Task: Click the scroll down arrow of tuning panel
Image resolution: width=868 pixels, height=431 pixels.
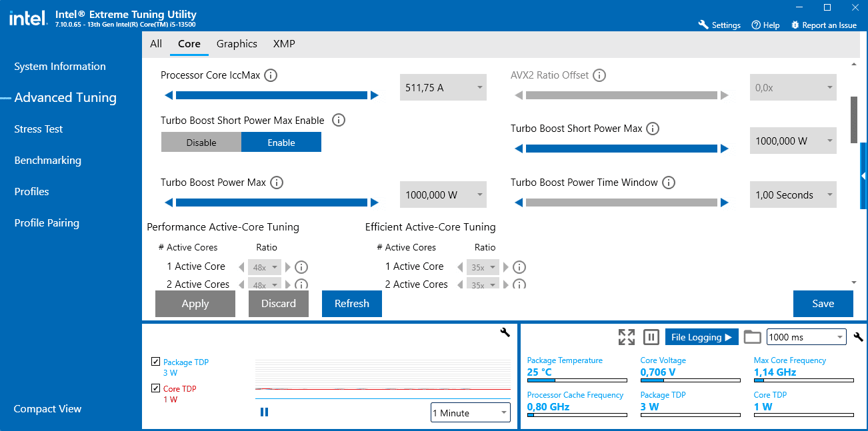Action: click(x=854, y=282)
